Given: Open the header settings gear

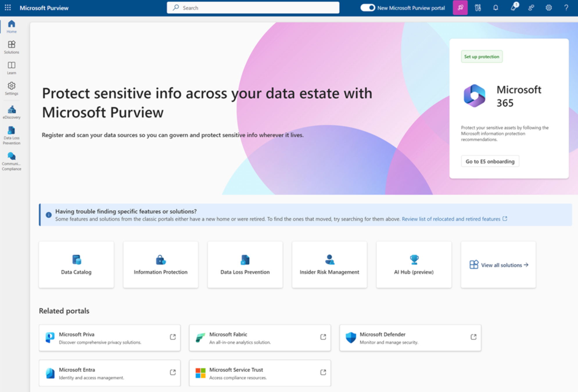Looking at the screenshot, I should [549, 8].
